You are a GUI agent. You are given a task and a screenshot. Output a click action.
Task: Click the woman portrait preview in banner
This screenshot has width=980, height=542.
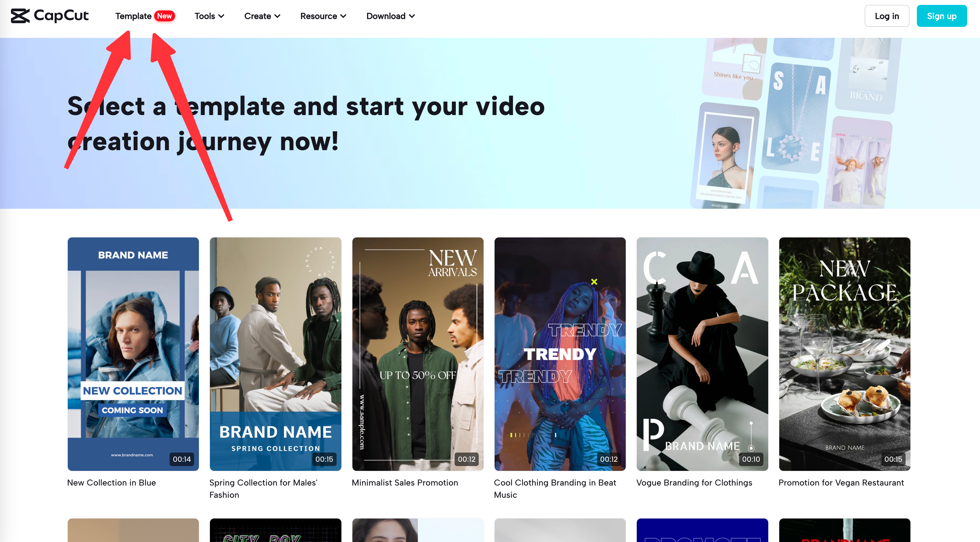click(725, 155)
